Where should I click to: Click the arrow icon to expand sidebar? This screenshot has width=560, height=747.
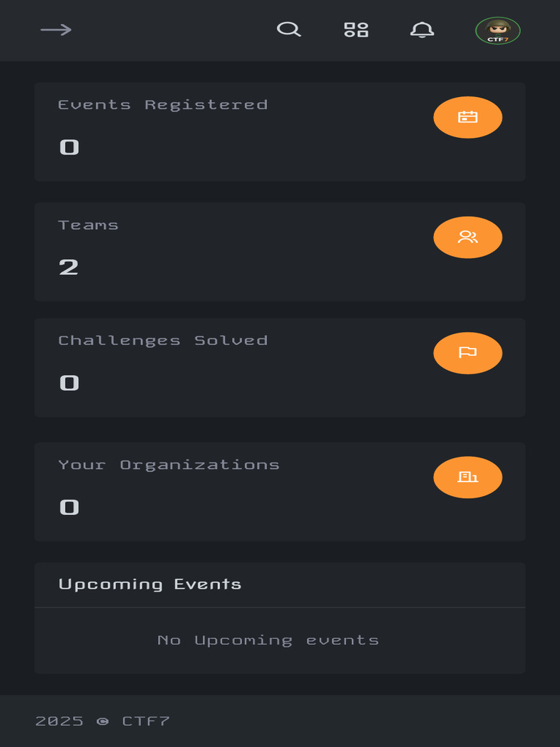(56, 30)
